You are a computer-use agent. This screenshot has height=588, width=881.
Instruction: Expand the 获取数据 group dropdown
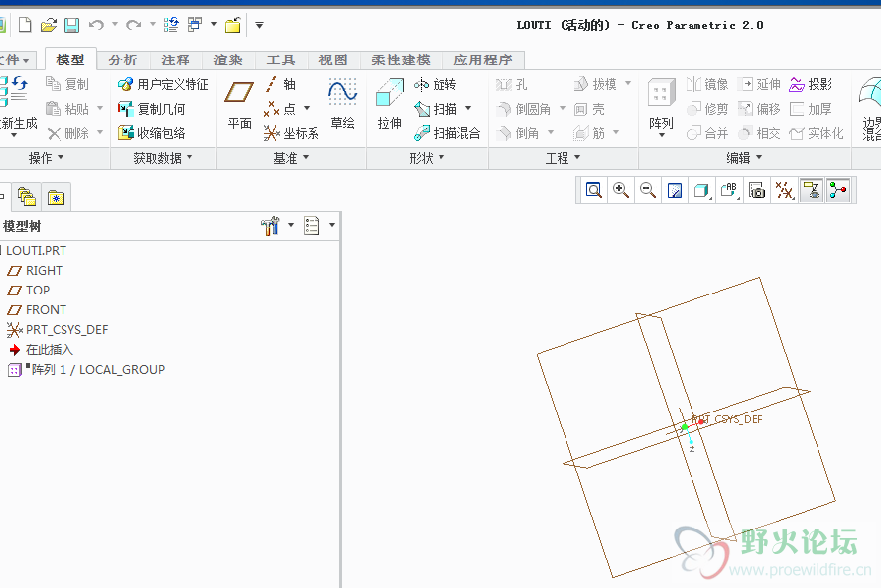(x=163, y=159)
